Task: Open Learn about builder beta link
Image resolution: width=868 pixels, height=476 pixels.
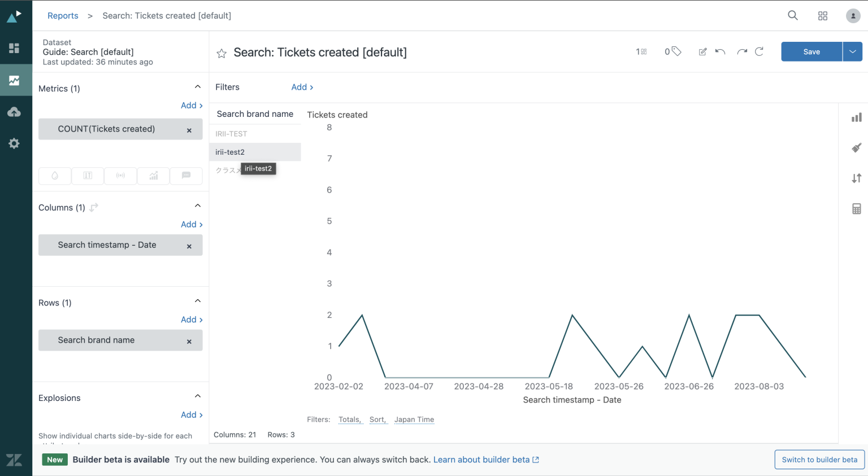Action: click(486, 460)
